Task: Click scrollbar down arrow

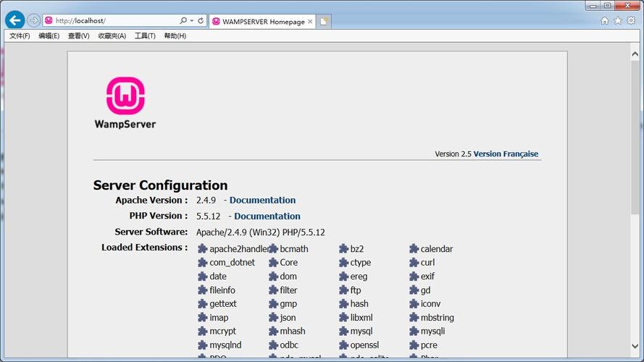Action: [635, 345]
